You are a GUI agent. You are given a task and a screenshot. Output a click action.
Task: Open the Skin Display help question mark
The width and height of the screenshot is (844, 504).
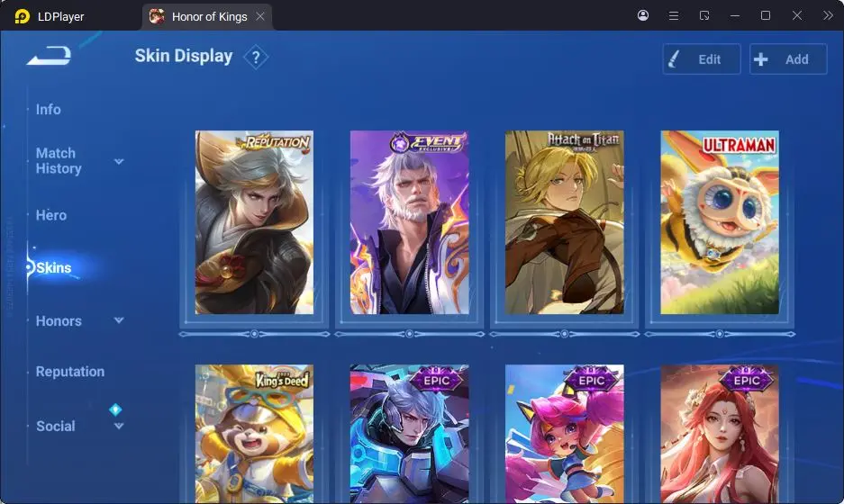(256, 57)
